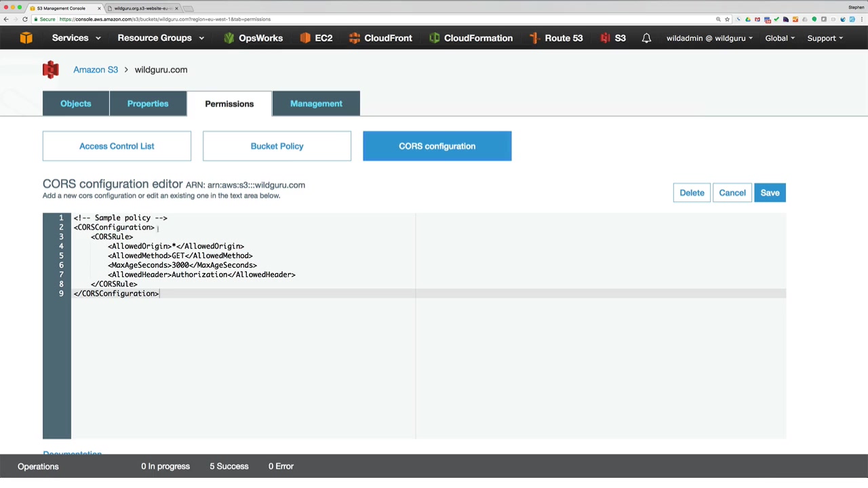
Task: Click the browser address bar URL
Action: coord(165,19)
